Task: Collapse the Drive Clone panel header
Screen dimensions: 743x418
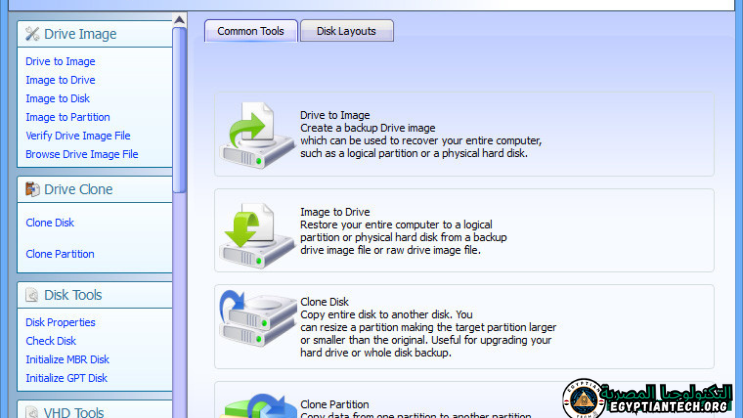Action: 95,189
